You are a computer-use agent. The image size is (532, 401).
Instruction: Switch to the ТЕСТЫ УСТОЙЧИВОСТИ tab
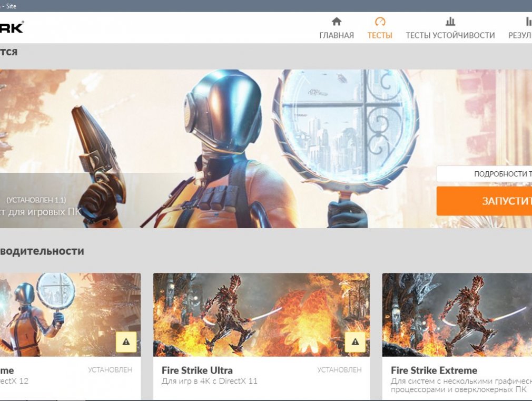coord(450,28)
